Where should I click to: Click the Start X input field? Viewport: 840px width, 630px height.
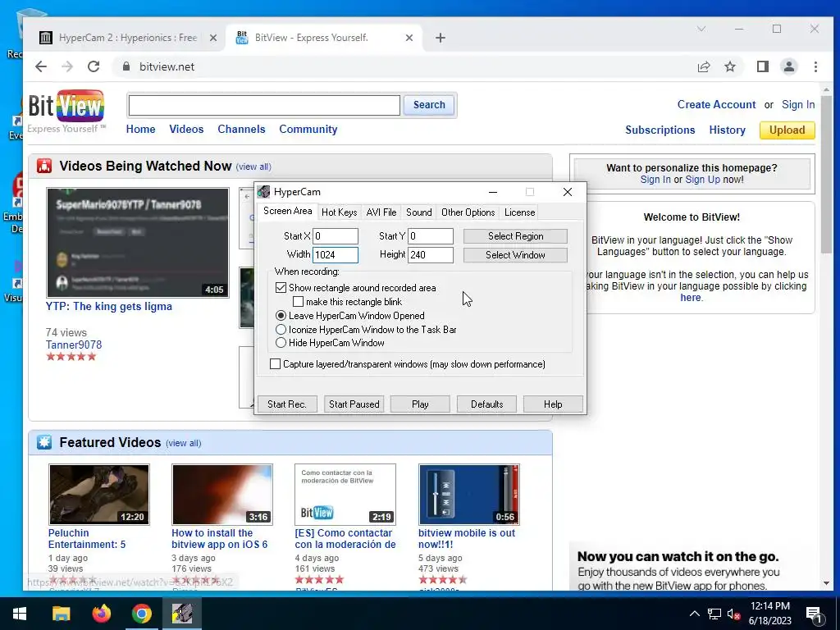point(336,236)
